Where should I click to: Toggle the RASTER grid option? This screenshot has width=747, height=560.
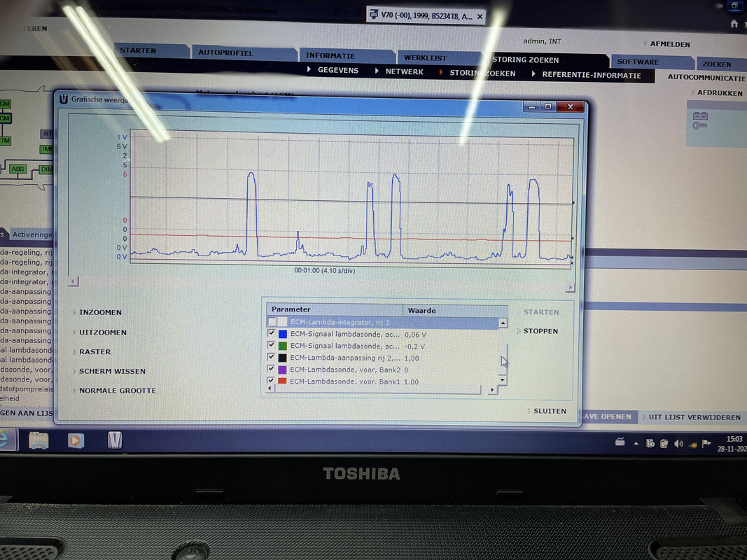(95, 351)
